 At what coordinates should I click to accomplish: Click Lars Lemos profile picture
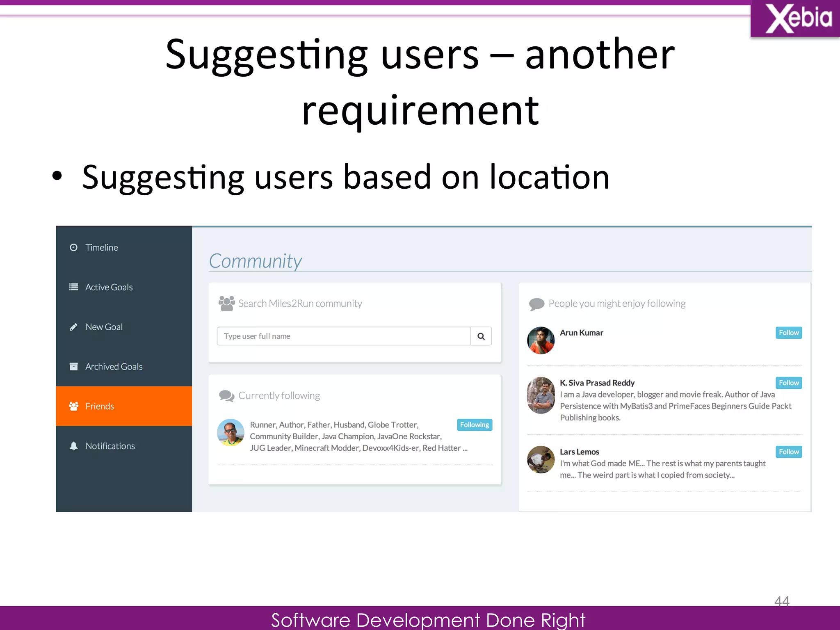point(541,459)
